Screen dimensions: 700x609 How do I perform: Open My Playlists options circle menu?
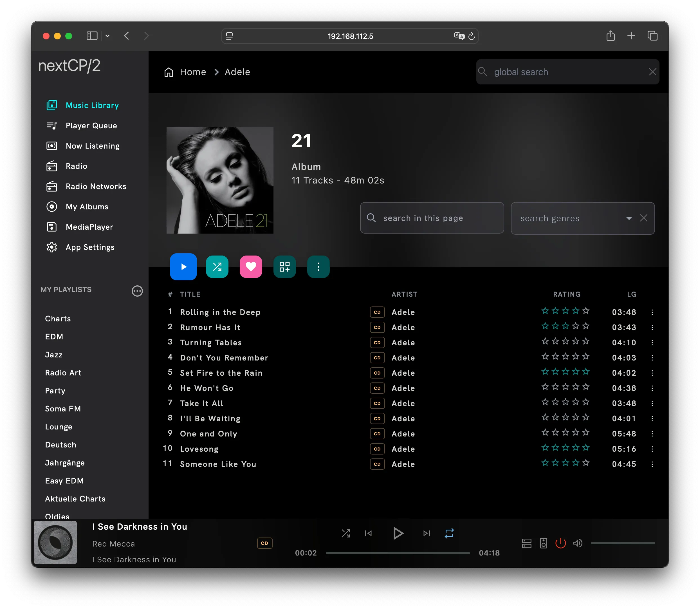137,291
